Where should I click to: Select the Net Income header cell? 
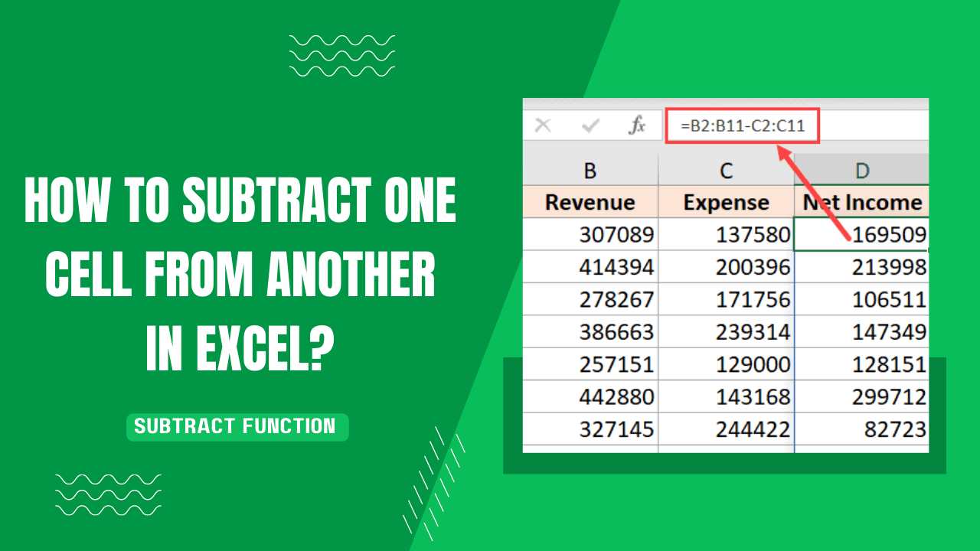[862, 202]
